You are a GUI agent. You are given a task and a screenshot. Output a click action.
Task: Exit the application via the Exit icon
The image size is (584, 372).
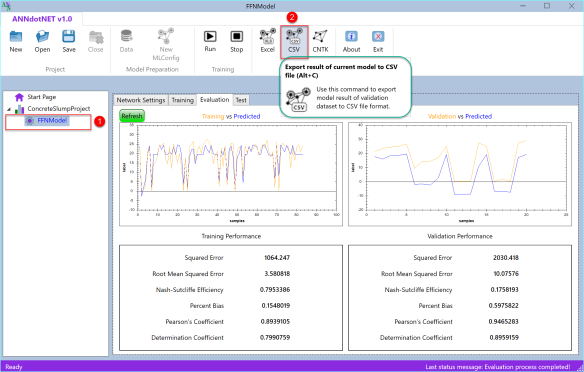click(x=378, y=41)
